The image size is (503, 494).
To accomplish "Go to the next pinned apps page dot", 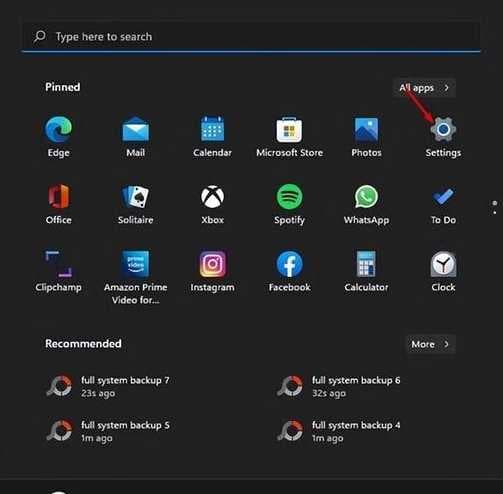I will tap(495, 212).
